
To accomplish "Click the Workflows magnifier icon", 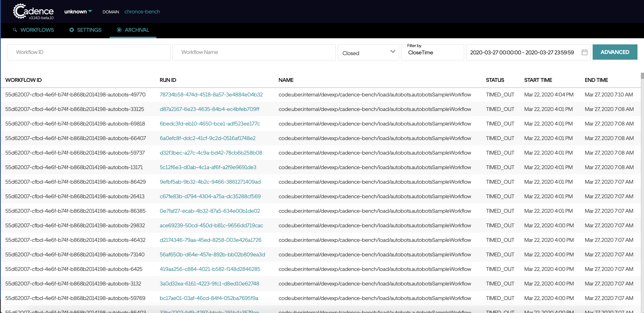I will pyautogui.click(x=15, y=30).
